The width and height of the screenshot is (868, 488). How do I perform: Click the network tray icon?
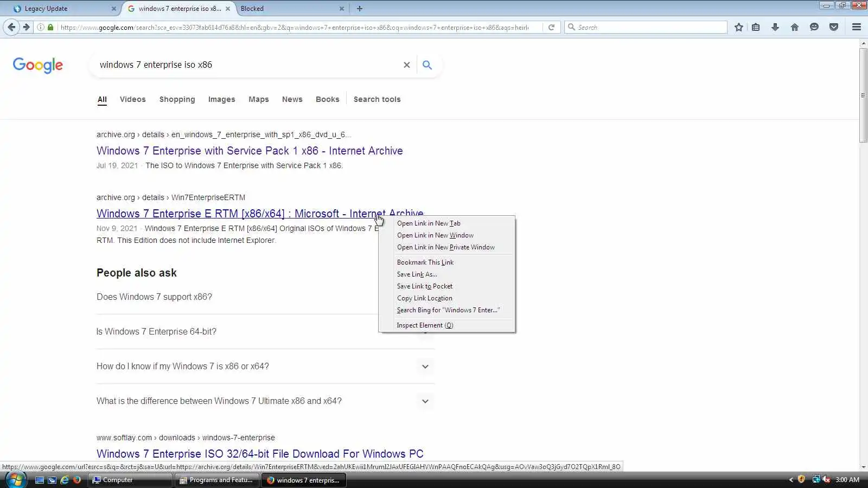click(x=816, y=479)
